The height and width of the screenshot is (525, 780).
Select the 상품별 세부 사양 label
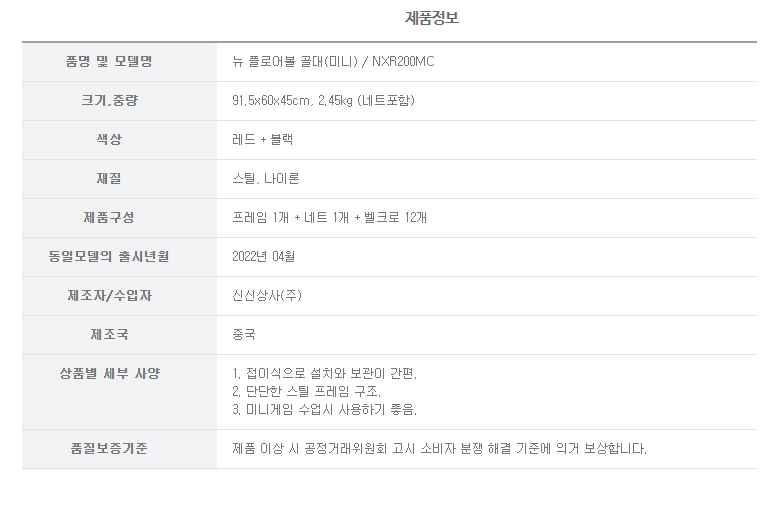tap(110, 374)
